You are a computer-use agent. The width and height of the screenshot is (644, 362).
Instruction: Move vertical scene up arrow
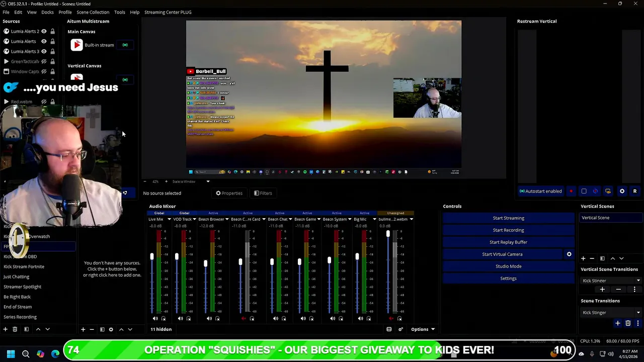point(612,258)
